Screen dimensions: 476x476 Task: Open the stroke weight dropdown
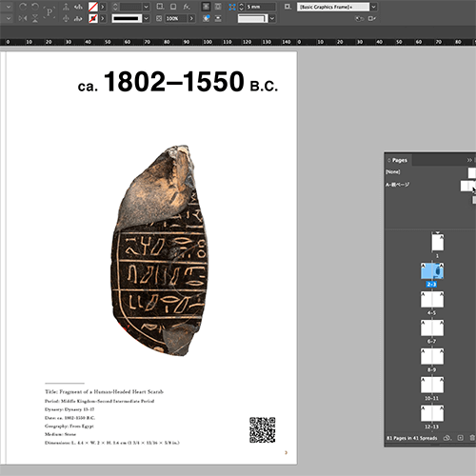pos(146,7)
